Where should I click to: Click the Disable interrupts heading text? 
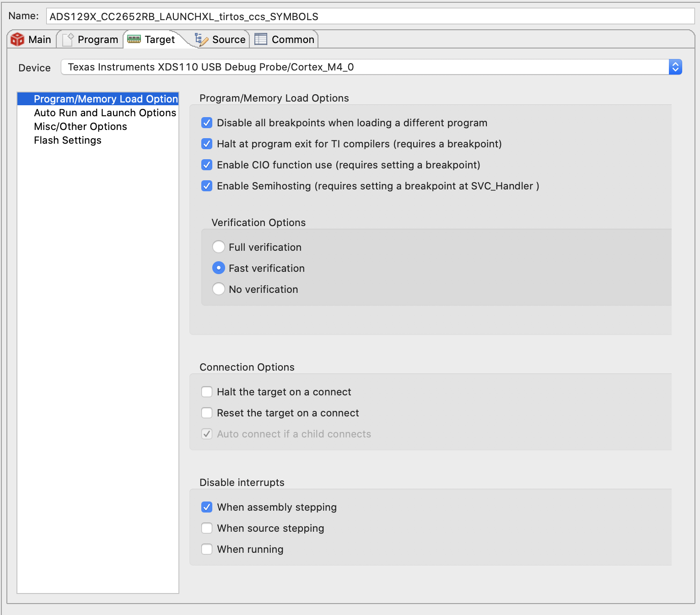pyautogui.click(x=242, y=482)
